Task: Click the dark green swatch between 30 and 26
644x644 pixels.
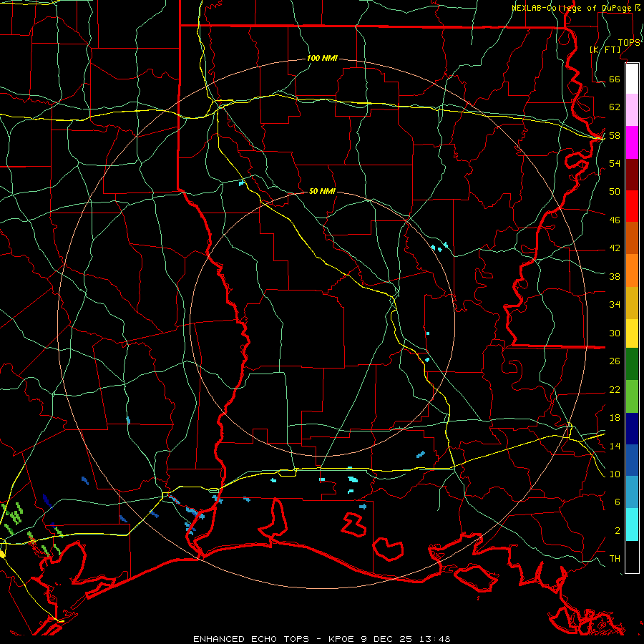Action: (x=632, y=364)
